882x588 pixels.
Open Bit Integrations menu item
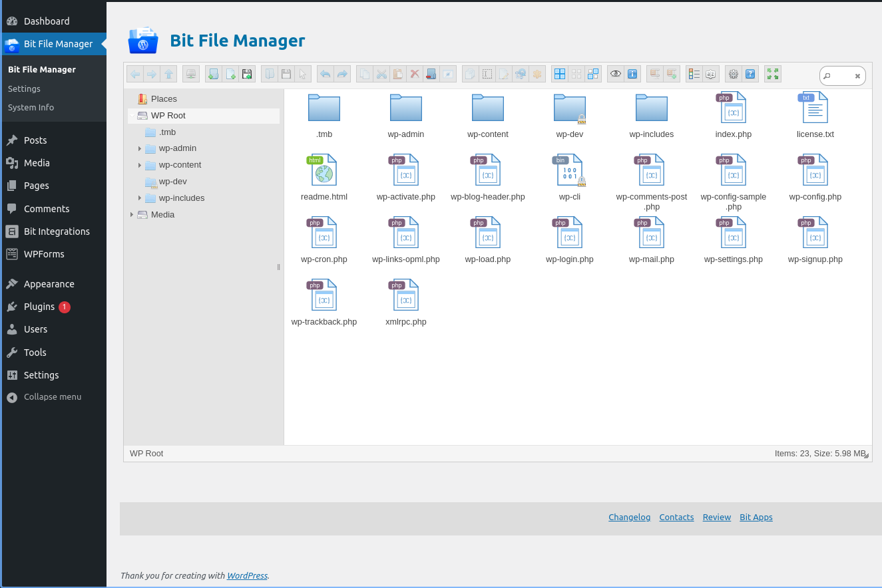pyautogui.click(x=53, y=231)
